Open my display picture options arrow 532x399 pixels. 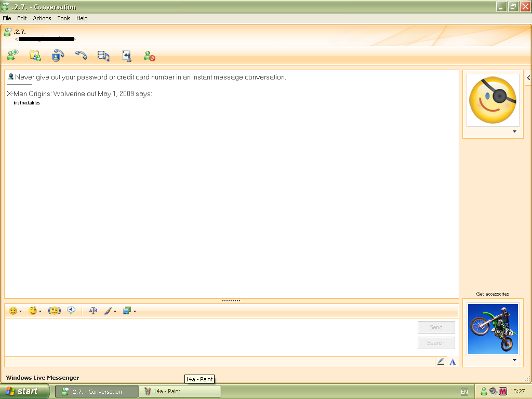pyautogui.click(x=514, y=360)
